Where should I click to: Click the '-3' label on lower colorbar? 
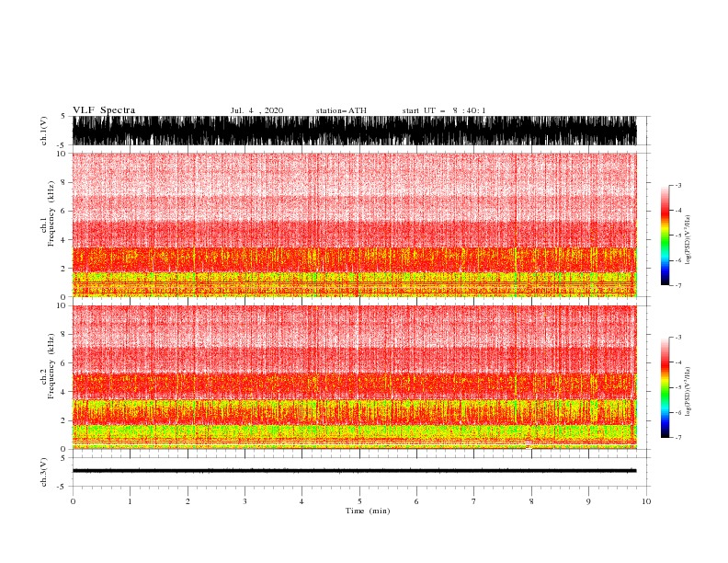[x=678, y=338]
